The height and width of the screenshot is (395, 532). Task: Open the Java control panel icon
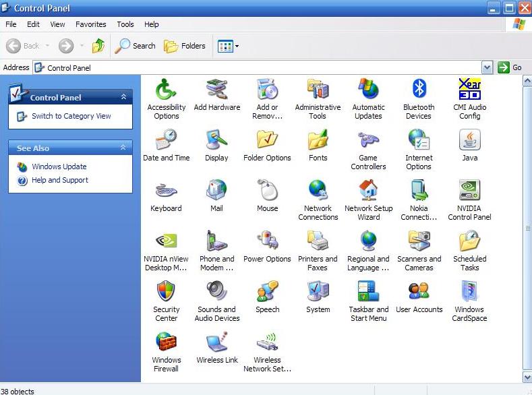[469, 140]
